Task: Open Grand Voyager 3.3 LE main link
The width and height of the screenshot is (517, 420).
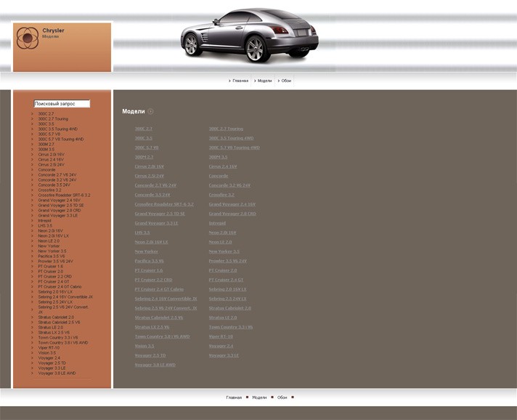Action: 156,223
